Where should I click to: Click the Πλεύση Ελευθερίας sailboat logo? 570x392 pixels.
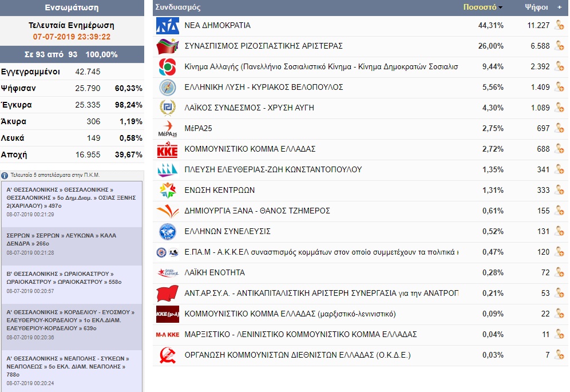pos(168,170)
